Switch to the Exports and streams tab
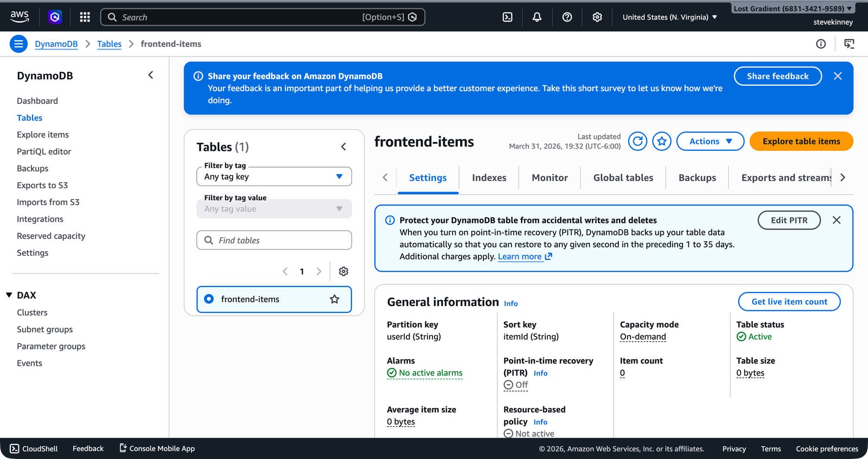The width and height of the screenshot is (868, 459). coord(787,177)
